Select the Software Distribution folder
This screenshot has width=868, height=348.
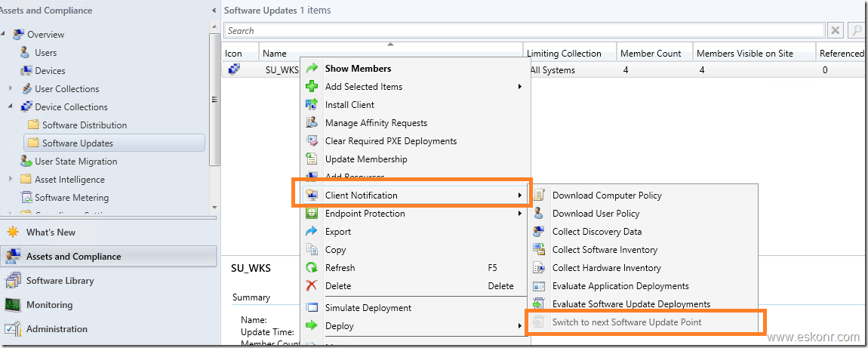click(x=84, y=125)
